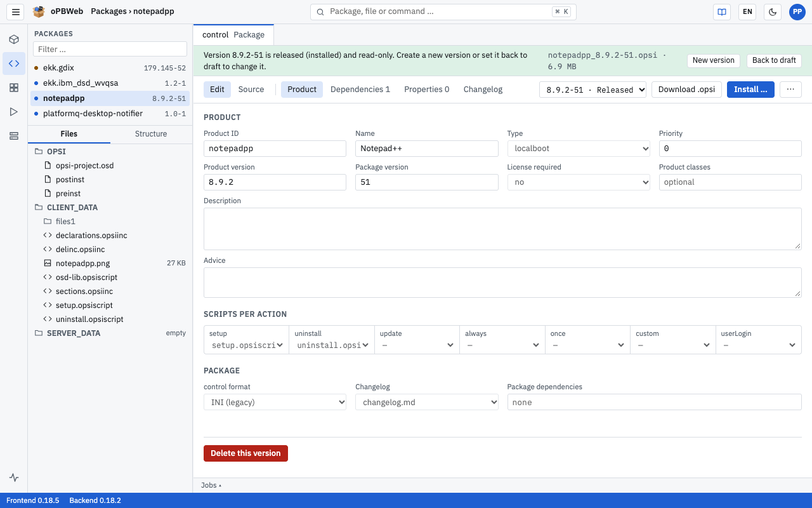Open the preinst file

110,194
